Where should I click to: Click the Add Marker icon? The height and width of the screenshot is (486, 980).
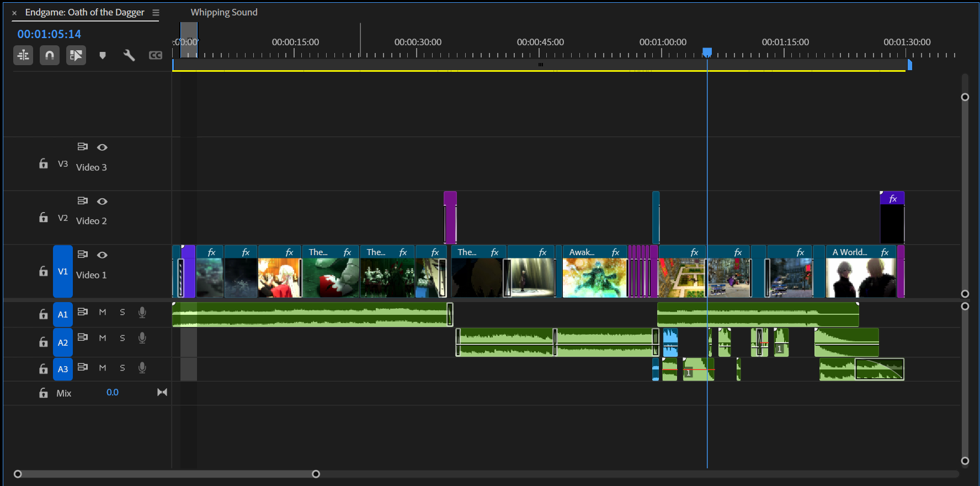click(102, 55)
